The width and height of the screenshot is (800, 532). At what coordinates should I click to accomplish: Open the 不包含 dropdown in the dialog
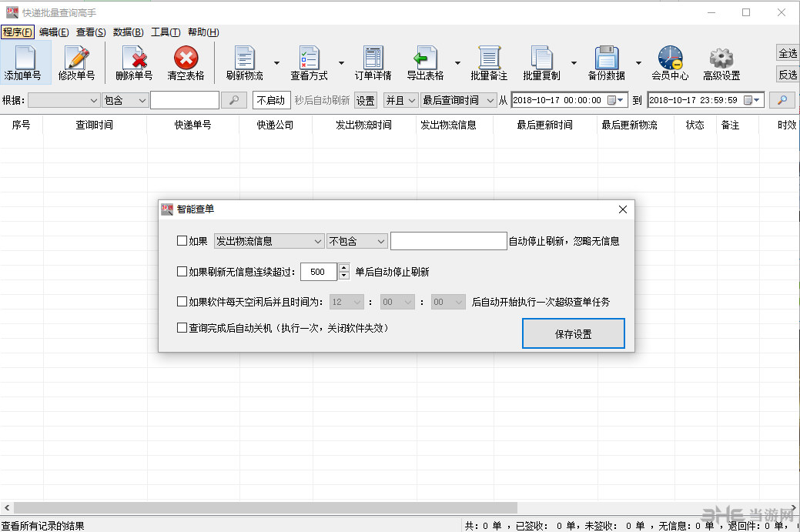356,241
